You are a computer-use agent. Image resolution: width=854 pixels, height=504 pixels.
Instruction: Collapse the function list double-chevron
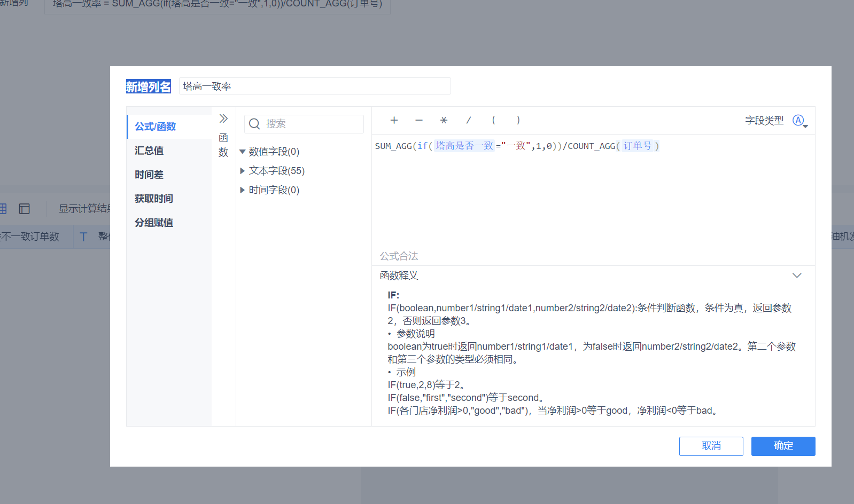(223, 119)
